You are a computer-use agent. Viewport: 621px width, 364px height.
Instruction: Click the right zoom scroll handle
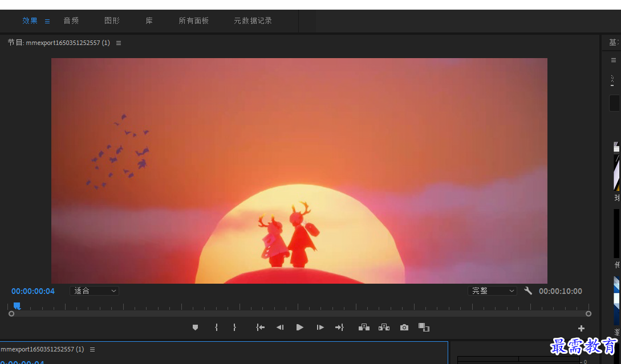(x=588, y=314)
